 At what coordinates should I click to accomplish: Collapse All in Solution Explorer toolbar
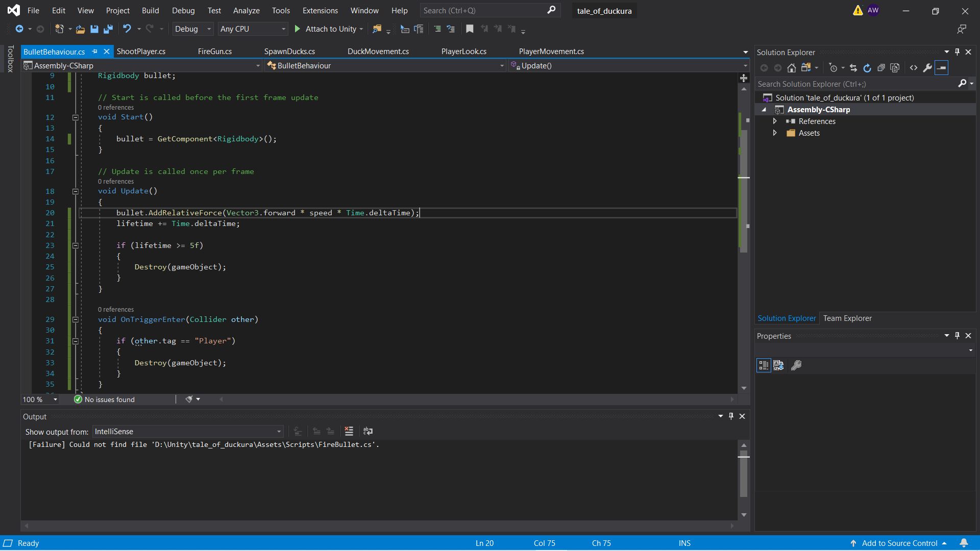tap(880, 68)
